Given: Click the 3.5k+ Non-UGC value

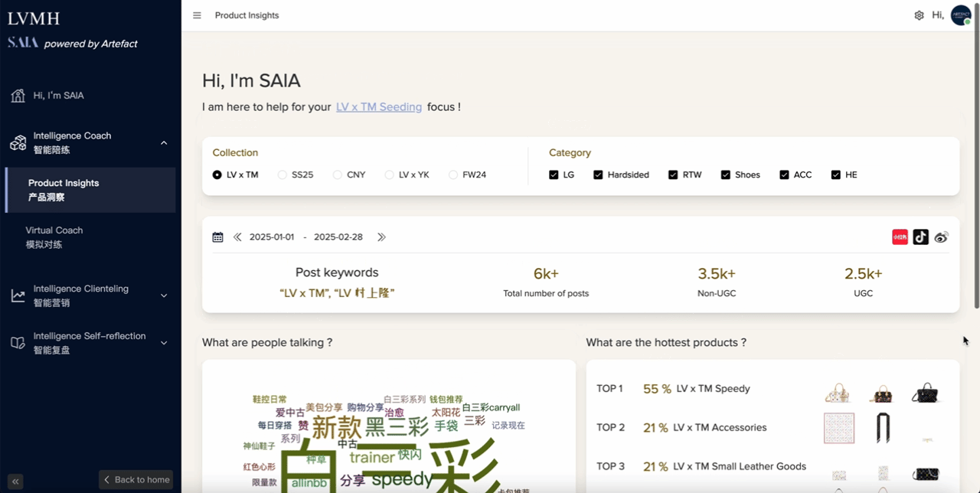Looking at the screenshot, I should 717,273.
